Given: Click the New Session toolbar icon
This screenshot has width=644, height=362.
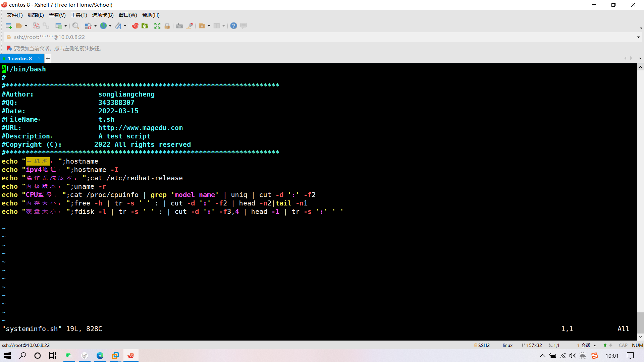Looking at the screenshot, I should coord(9,26).
